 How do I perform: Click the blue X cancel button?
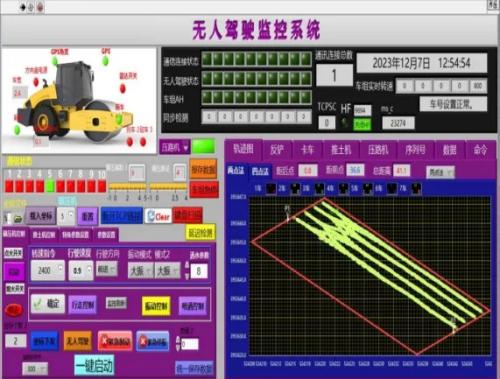pyautogui.click(x=153, y=341)
